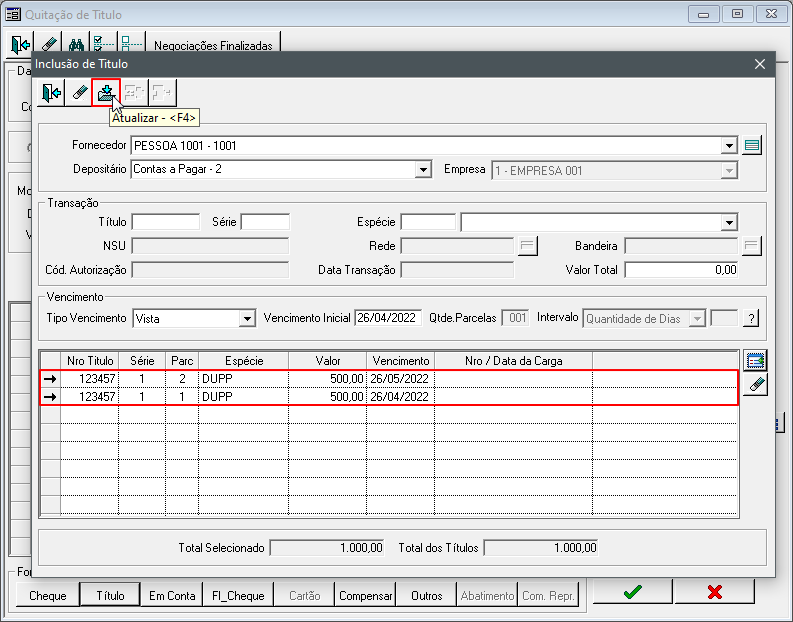Expand the Empresa dropdown
The width and height of the screenshot is (793, 622).
(729, 170)
